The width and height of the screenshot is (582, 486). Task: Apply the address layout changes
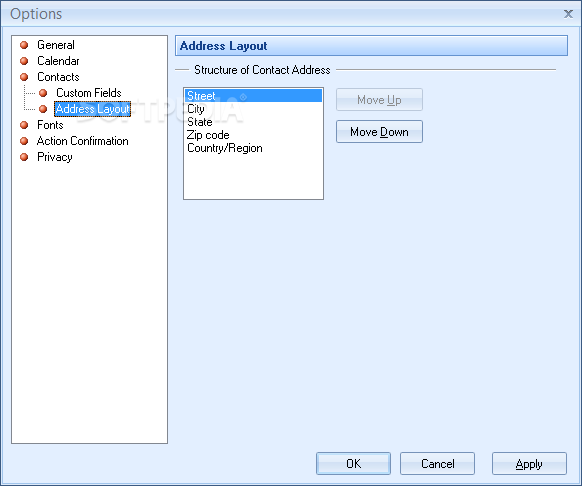click(529, 463)
